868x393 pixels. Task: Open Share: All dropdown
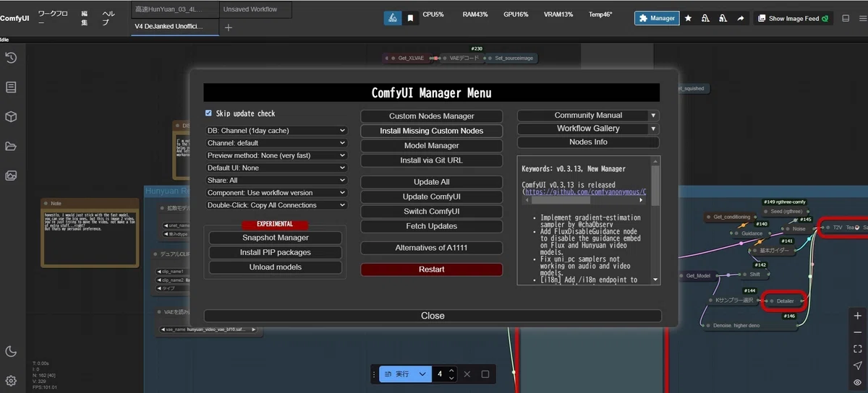coord(276,180)
